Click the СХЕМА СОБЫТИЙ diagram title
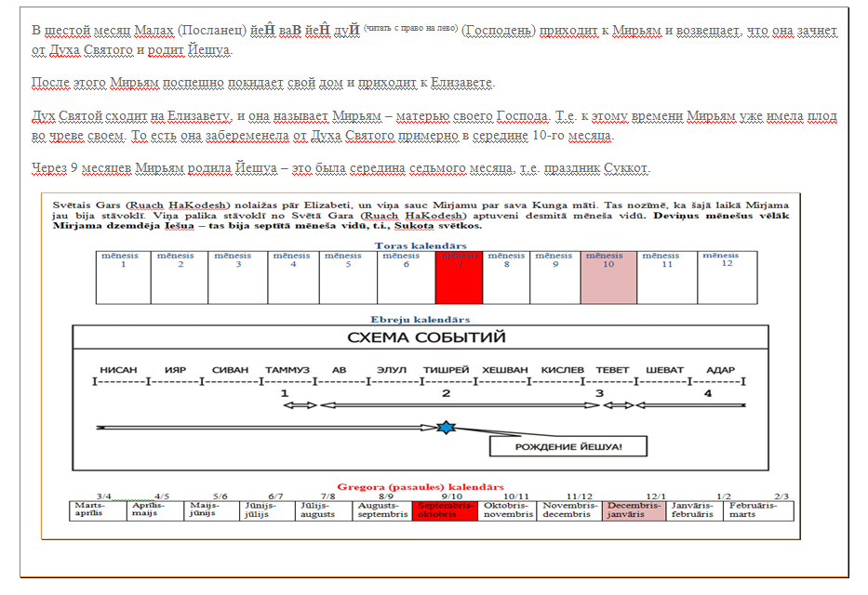 [x=421, y=337]
